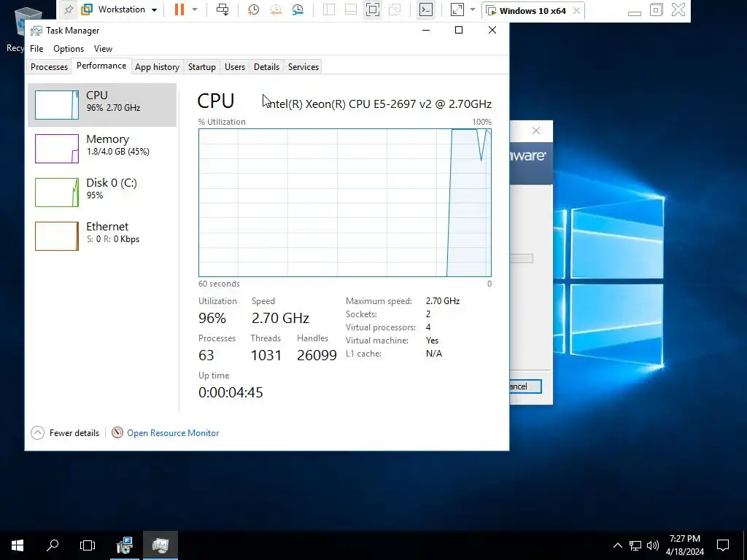
Task: Select the Windows 10 x64 VM tab
Action: pyautogui.click(x=533, y=10)
